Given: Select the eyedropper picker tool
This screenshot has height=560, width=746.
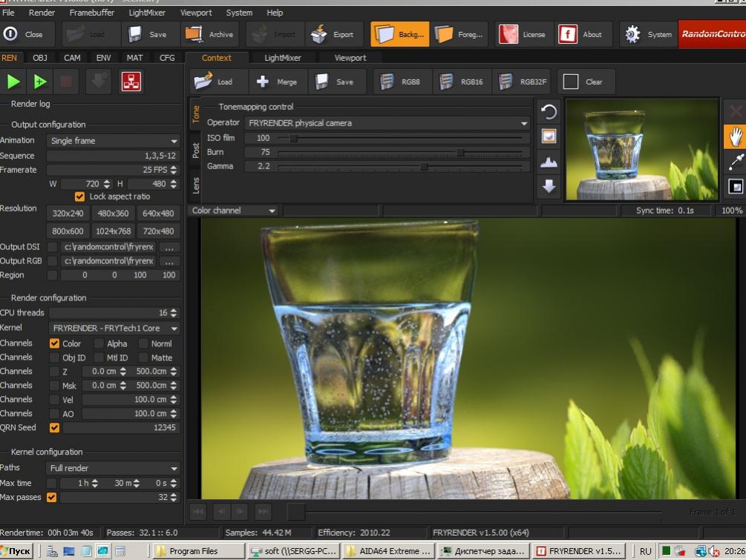Looking at the screenshot, I should pos(735,162).
